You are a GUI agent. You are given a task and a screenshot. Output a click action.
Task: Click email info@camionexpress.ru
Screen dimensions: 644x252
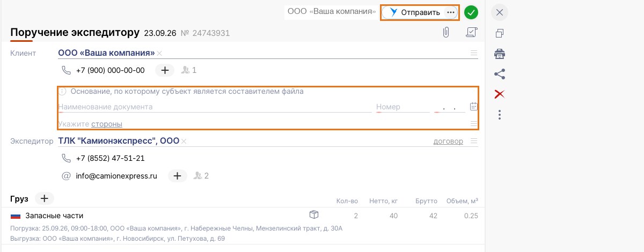point(116,176)
